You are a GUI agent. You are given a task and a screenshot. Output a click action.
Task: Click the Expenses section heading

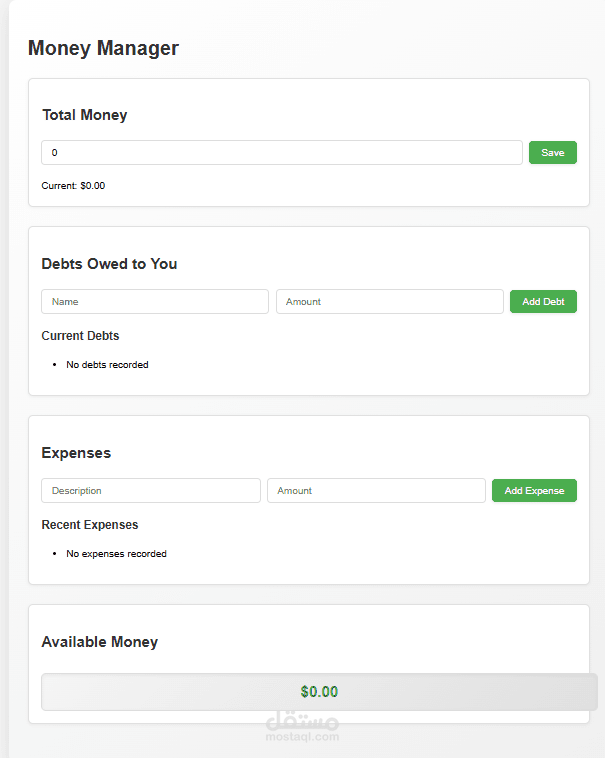click(x=76, y=453)
